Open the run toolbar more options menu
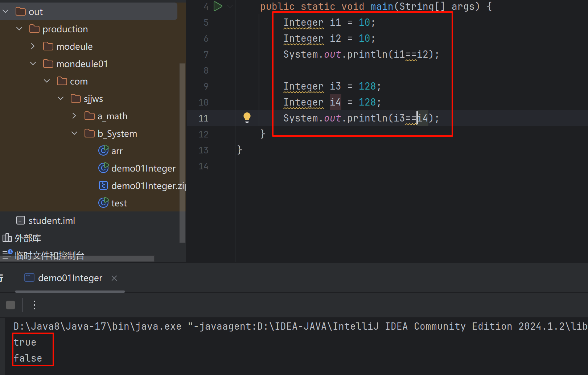This screenshot has width=588, height=375. (x=34, y=305)
